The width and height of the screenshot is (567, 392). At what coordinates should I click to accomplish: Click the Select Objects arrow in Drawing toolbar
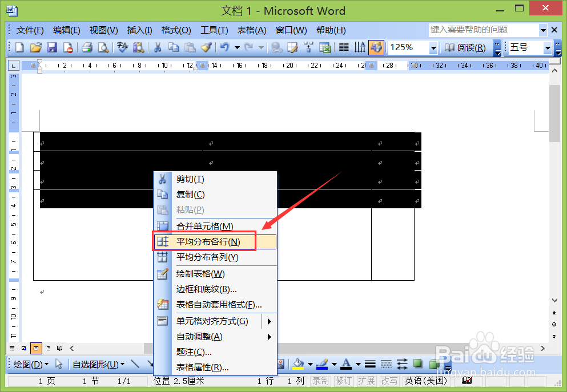(x=59, y=364)
